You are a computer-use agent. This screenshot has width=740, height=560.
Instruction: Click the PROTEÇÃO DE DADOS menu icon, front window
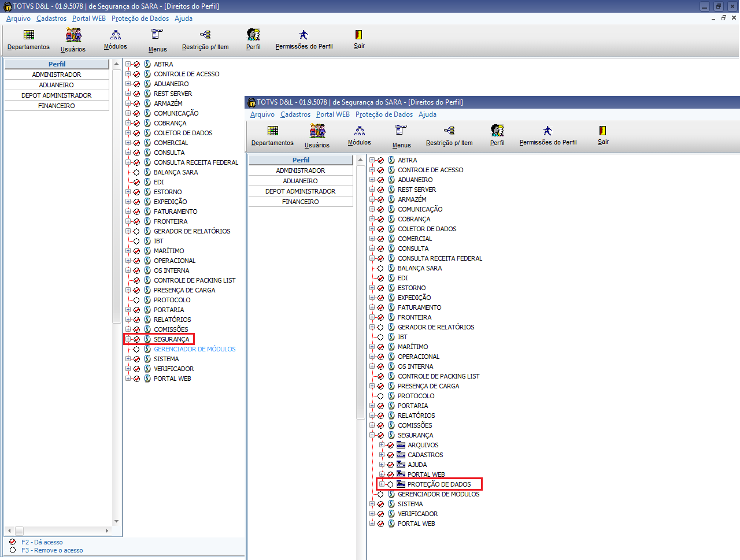point(401,484)
